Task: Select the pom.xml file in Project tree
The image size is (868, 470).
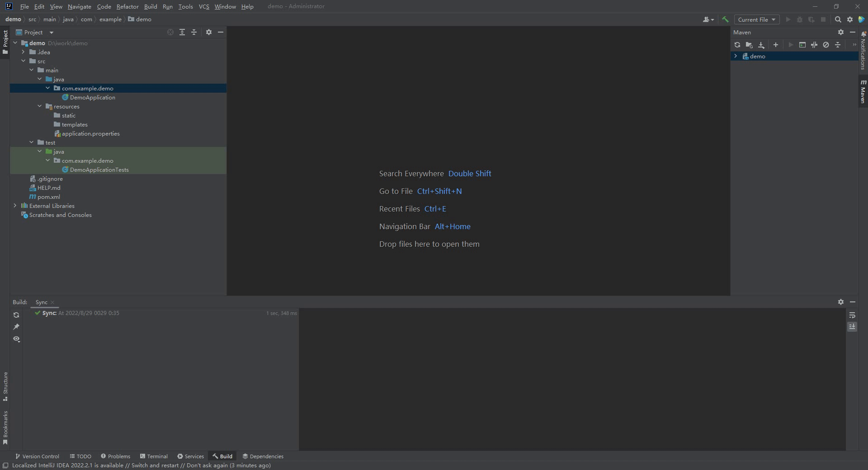Action: point(48,197)
